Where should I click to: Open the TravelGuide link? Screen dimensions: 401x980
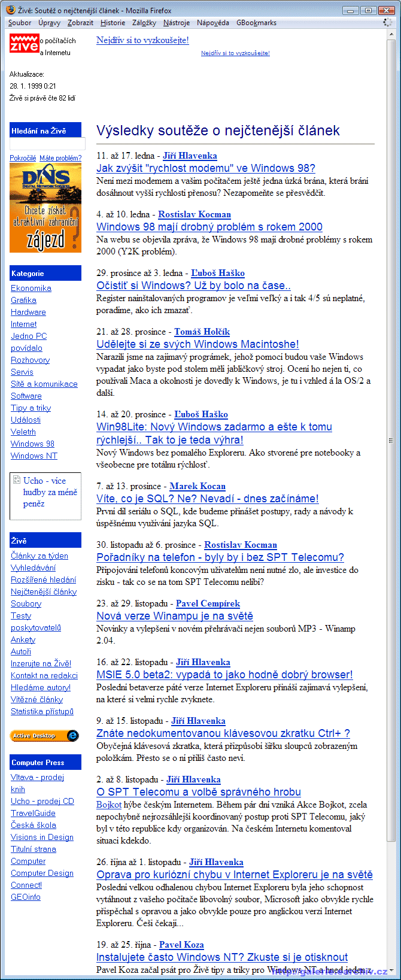(33, 813)
